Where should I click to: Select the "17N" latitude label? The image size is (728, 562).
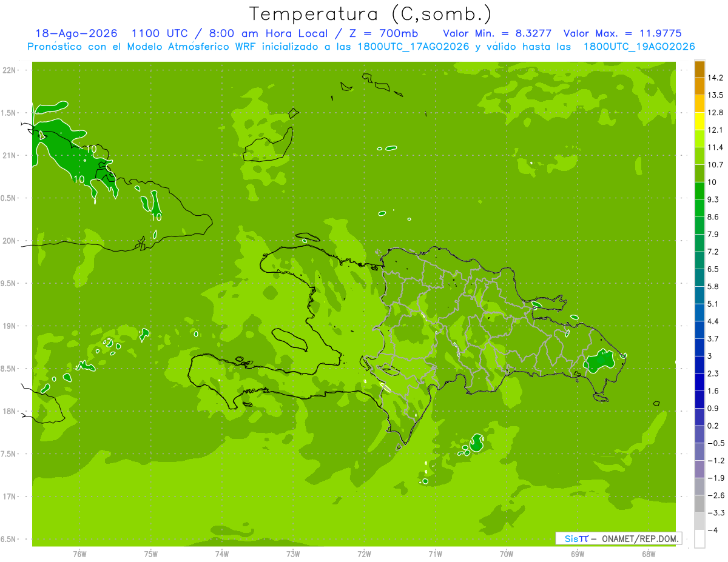9,497
